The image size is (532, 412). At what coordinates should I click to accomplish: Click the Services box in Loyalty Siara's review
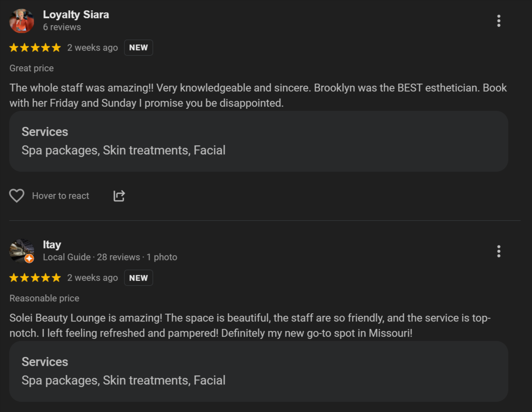coord(258,141)
